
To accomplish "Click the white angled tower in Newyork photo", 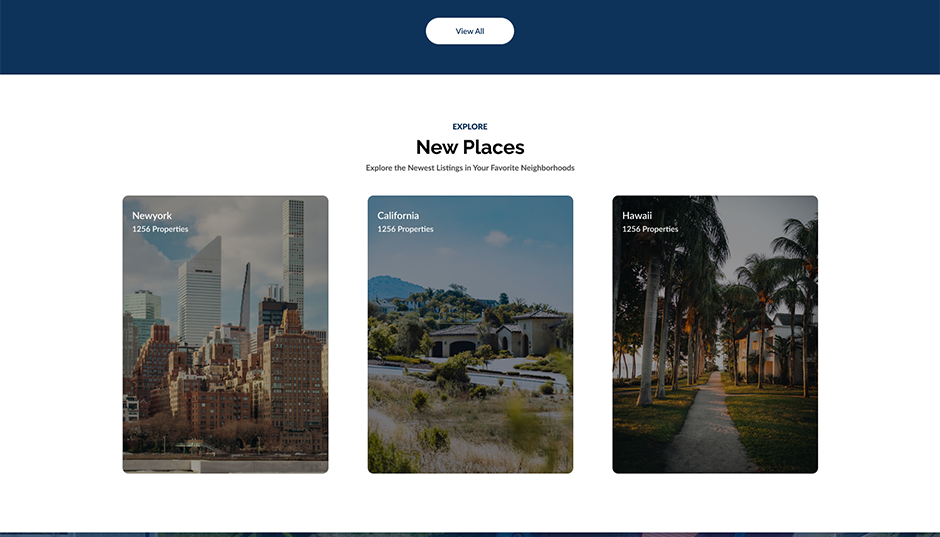I will [198, 290].
